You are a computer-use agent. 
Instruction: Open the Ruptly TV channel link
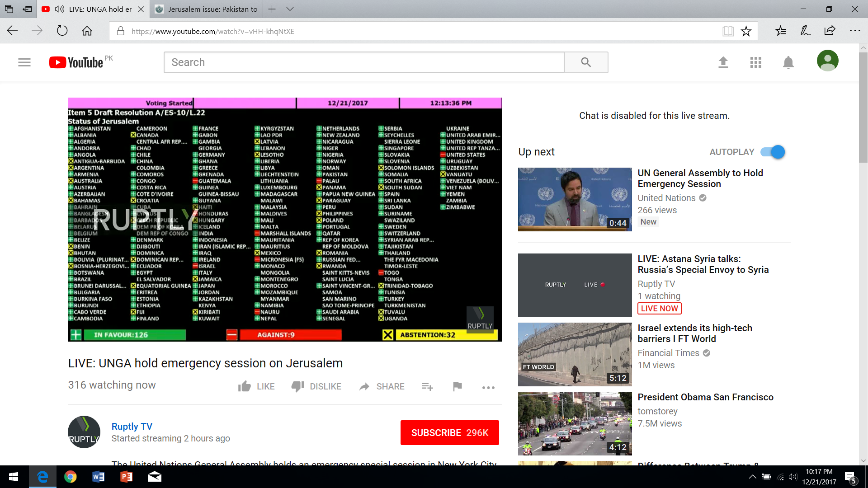tap(132, 427)
